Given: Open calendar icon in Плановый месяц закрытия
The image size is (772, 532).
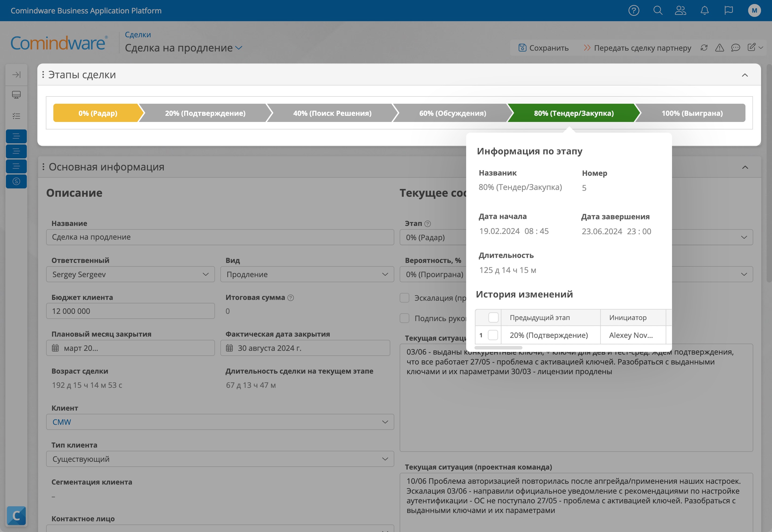Looking at the screenshot, I should (55, 348).
